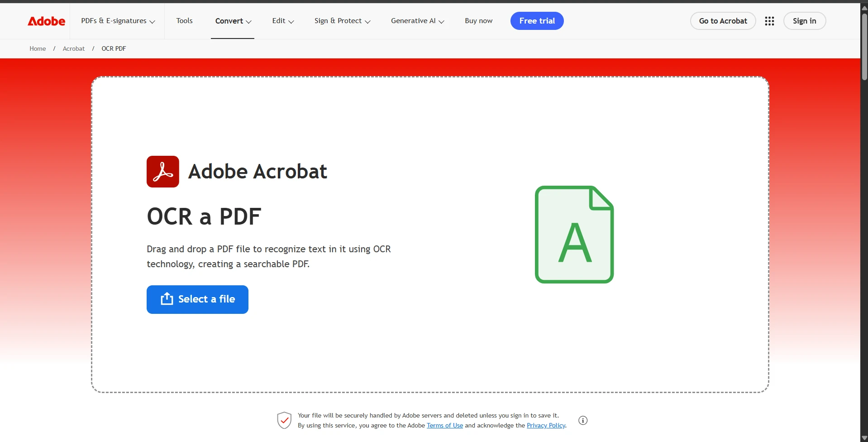Click the security shield checkmark icon
The width and height of the screenshot is (868, 442).
pyautogui.click(x=284, y=420)
